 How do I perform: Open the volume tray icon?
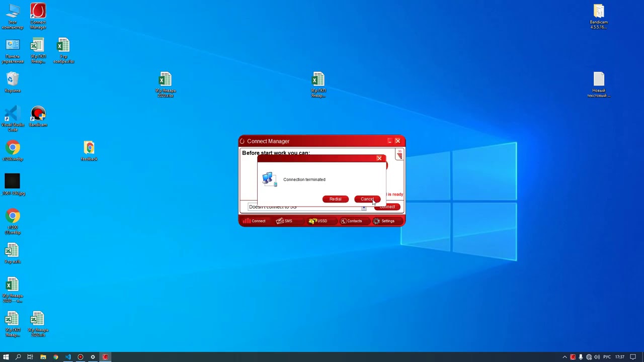(x=597, y=357)
